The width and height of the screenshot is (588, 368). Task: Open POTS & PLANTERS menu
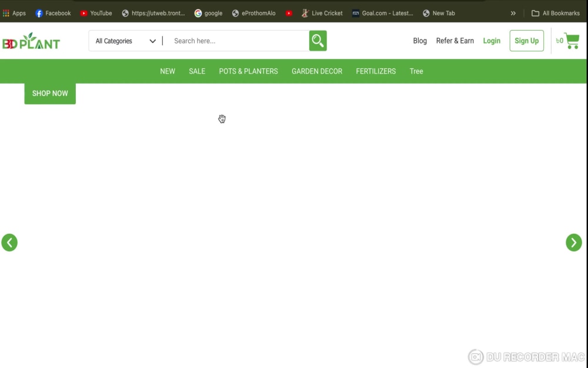tap(248, 71)
